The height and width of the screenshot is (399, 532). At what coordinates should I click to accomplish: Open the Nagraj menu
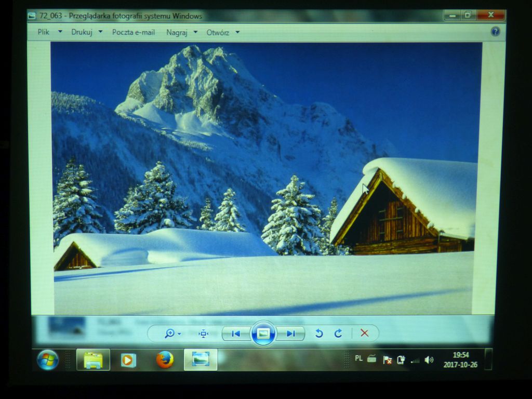pos(177,32)
